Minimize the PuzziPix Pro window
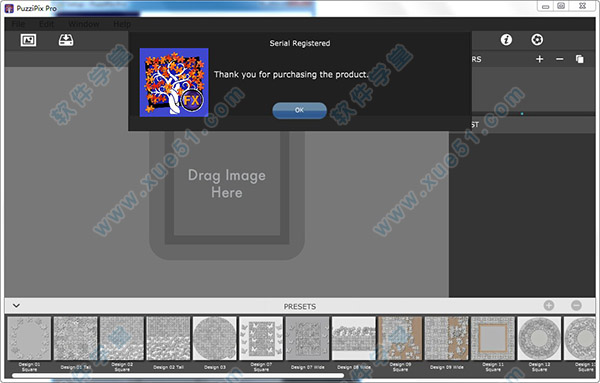Screen dimensions: 600x383 [546, 6]
